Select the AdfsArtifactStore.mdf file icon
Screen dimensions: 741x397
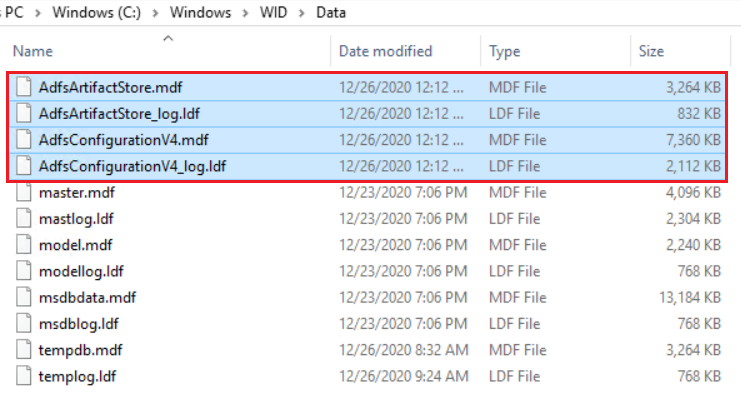coord(24,87)
